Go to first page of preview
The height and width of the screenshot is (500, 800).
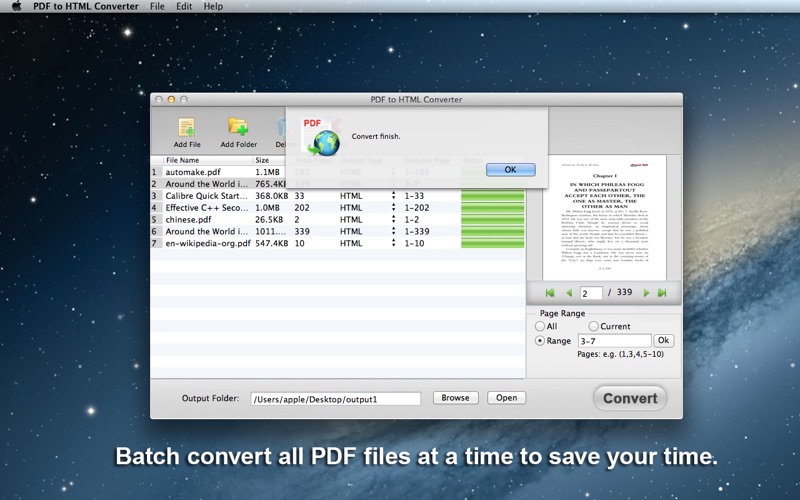pos(549,293)
